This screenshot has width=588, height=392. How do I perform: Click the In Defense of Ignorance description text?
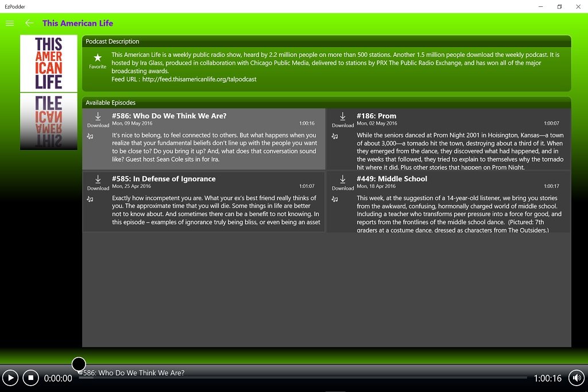[216, 210]
